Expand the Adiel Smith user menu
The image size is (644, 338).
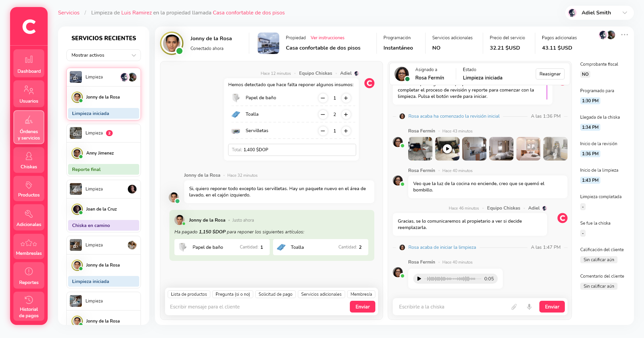click(x=599, y=13)
